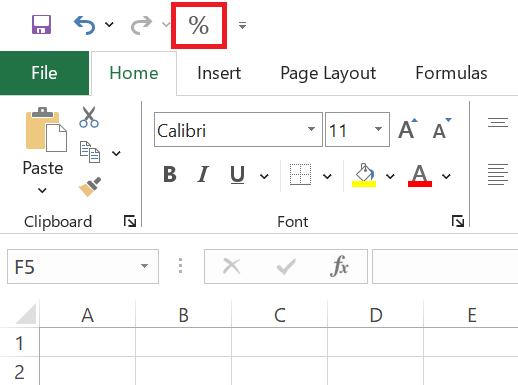The image size is (518, 385).
Task: Click the Undo arrow icon
Action: (85, 25)
